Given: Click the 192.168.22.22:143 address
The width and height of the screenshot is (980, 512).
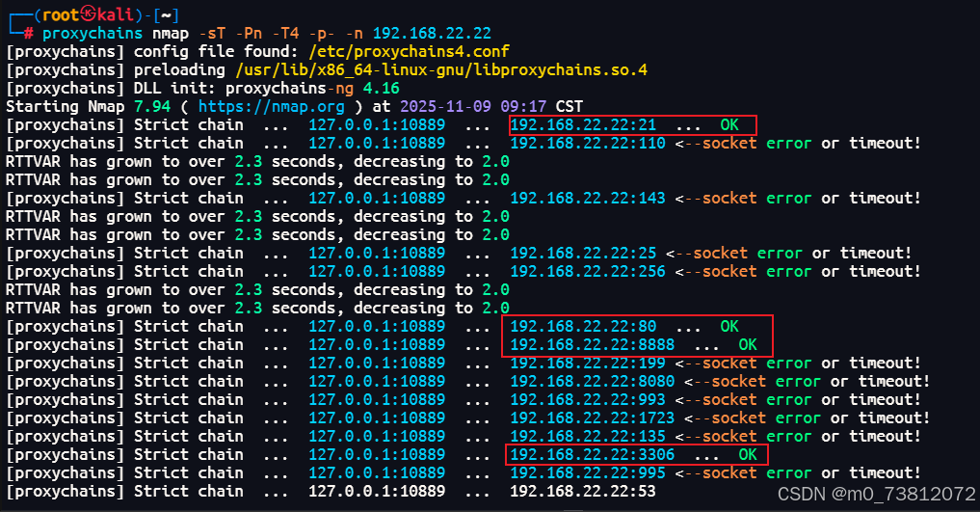Looking at the screenshot, I should pos(588,199).
